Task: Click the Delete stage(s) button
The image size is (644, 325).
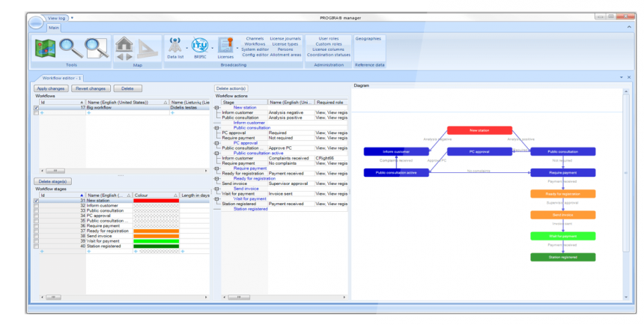Action: pos(53,181)
